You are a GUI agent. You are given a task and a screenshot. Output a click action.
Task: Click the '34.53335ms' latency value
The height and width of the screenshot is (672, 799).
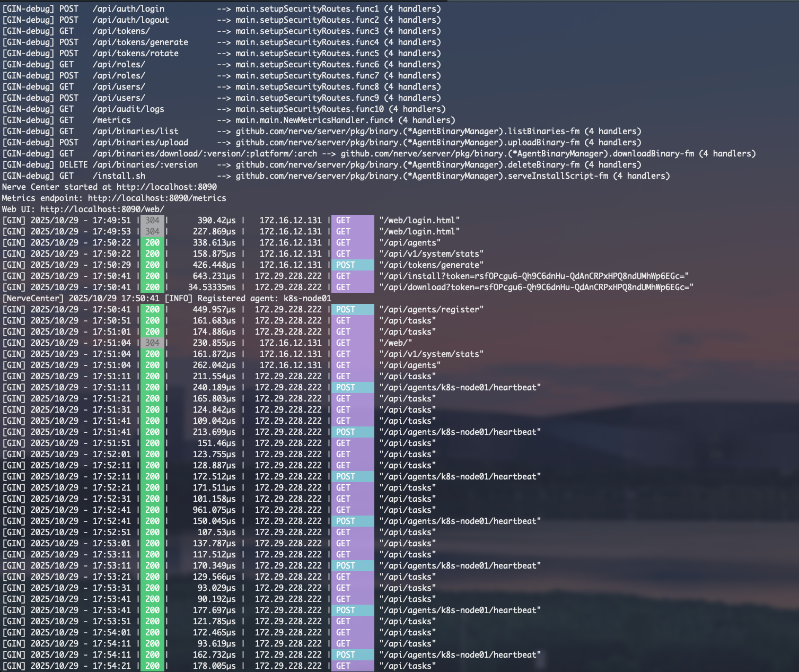click(x=212, y=287)
